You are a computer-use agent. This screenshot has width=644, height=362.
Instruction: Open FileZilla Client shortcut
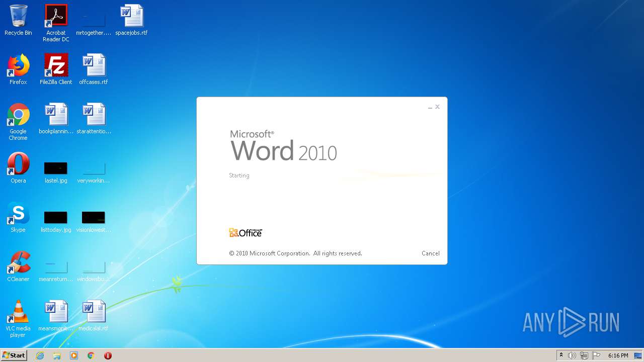point(56,70)
